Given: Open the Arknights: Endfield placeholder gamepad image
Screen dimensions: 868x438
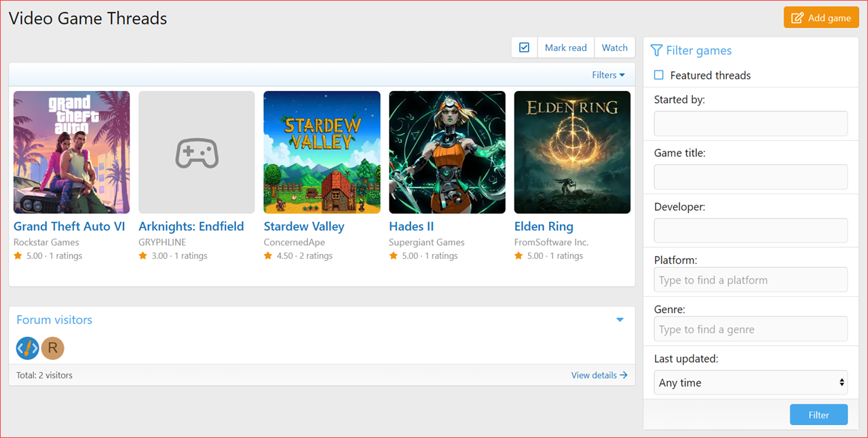Looking at the screenshot, I should [x=197, y=152].
